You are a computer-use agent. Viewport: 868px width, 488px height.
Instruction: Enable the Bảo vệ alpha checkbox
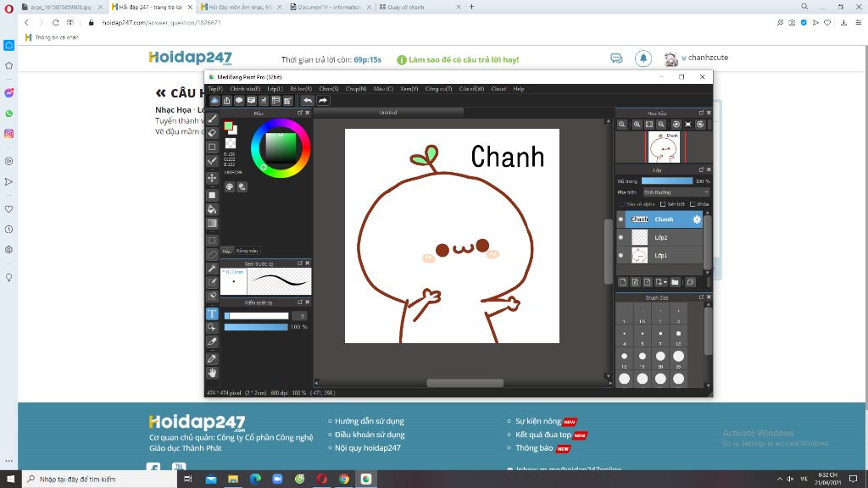click(x=622, y=204)
